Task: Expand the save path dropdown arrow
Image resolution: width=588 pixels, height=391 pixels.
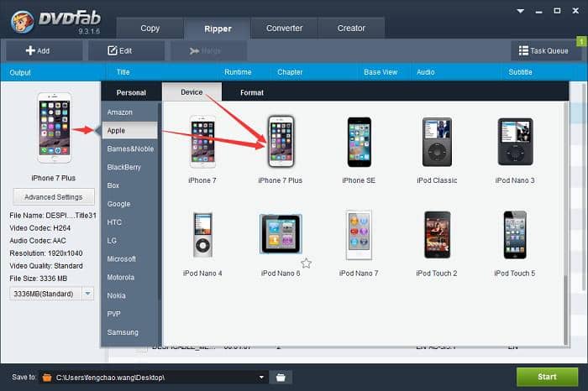Action: pos(261,377)
